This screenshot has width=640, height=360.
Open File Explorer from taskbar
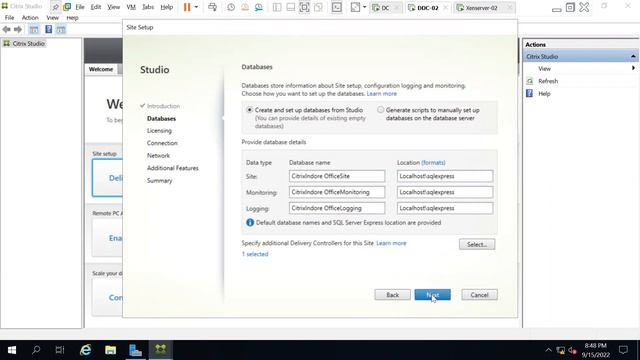pyautogui.click(x=110, y=350)
